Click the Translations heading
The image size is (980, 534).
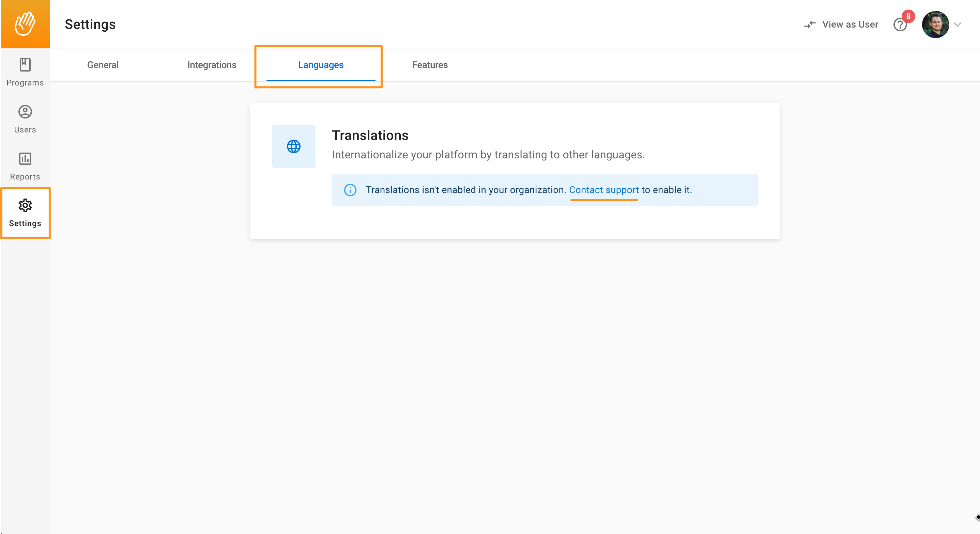[370, 136]
